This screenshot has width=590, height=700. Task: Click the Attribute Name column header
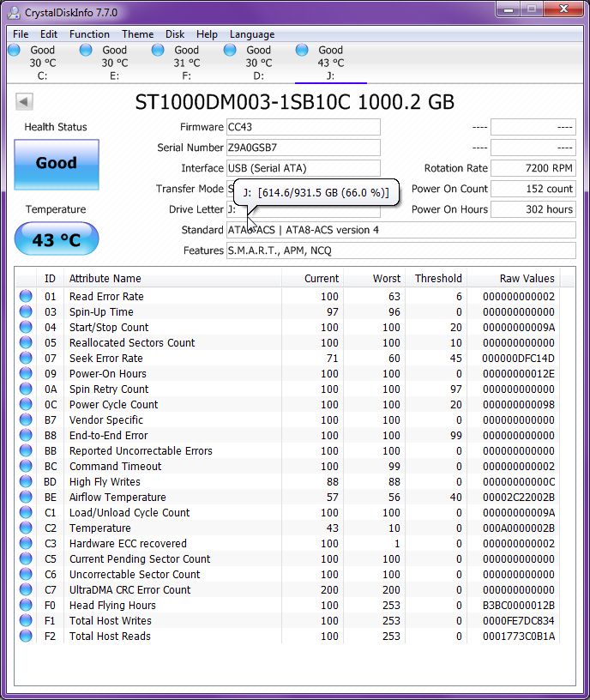pyautogui.click(x=172, y=278)
